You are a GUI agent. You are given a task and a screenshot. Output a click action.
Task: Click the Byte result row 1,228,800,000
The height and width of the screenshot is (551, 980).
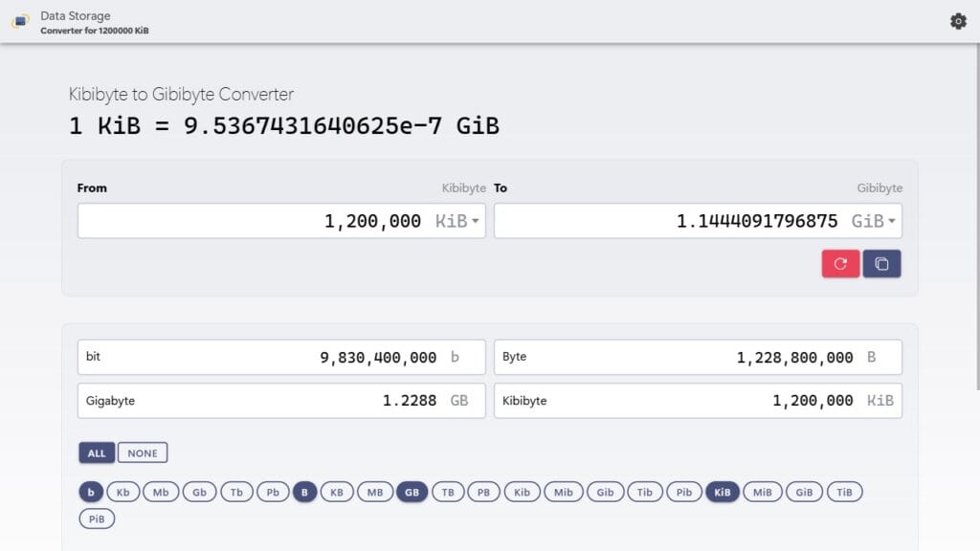pos(698,358)
